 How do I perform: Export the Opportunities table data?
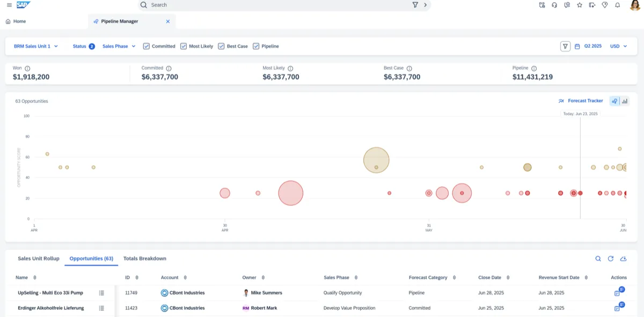(x=623, y=259)
